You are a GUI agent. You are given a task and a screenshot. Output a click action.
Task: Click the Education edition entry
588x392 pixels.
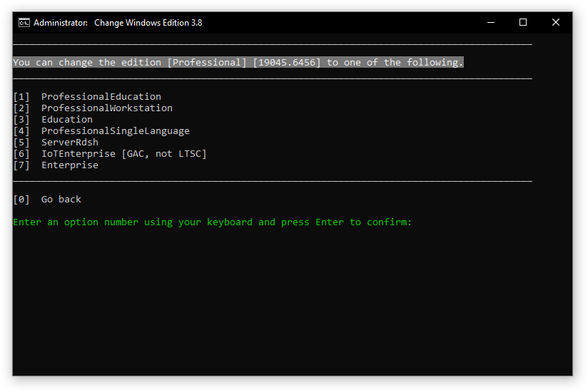[66, 120]
